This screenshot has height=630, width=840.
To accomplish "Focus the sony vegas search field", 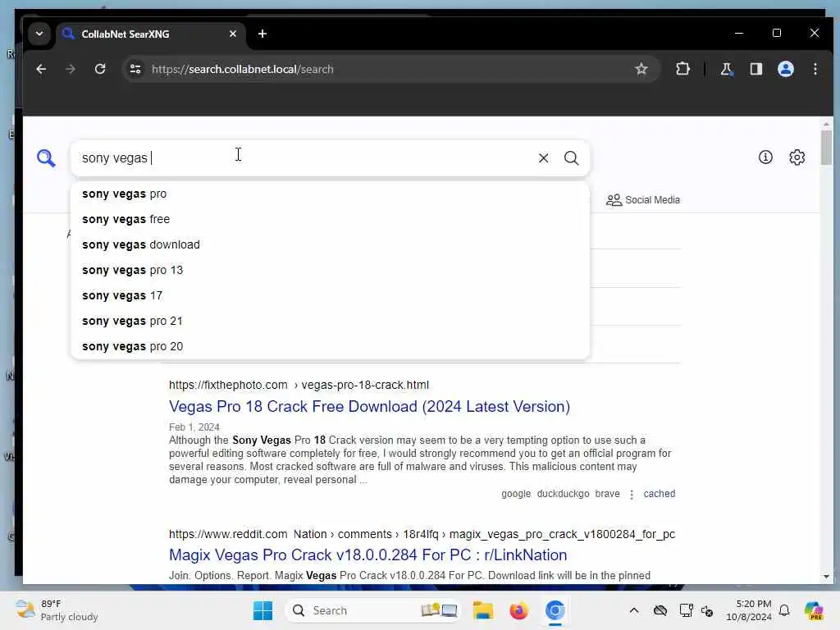I will pos(305,158).
